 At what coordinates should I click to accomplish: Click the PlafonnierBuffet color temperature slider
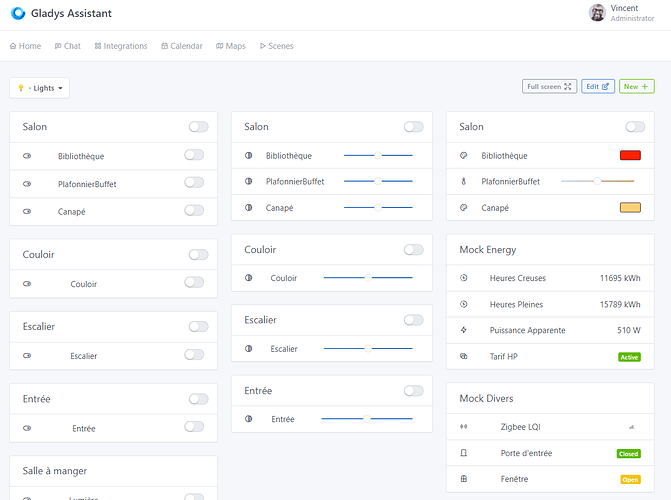pyautogui.click(x=597, y=181)
